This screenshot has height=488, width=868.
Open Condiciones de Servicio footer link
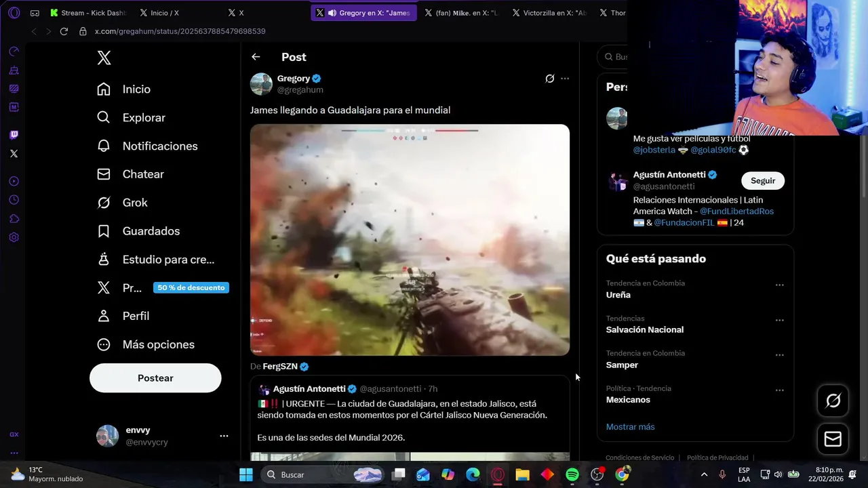pos(639,458)
